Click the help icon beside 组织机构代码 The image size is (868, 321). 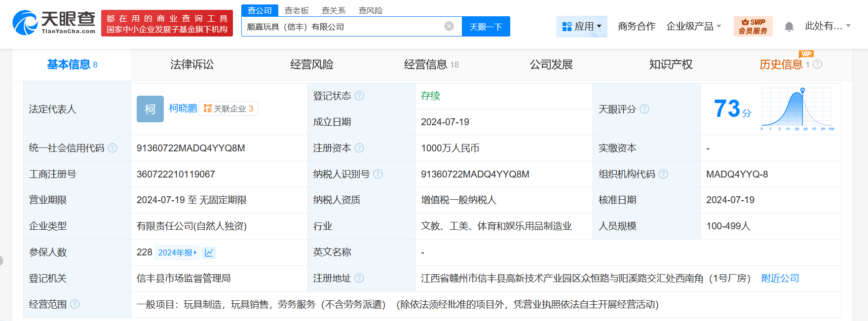663,174
